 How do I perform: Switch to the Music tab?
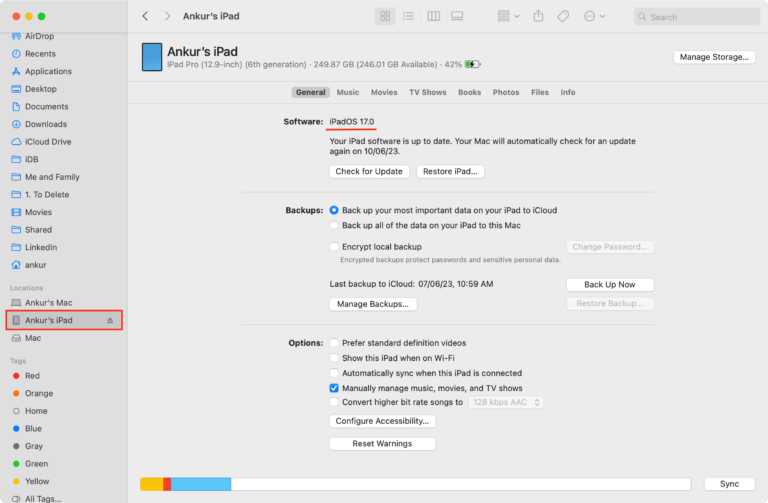click(348, 93)
